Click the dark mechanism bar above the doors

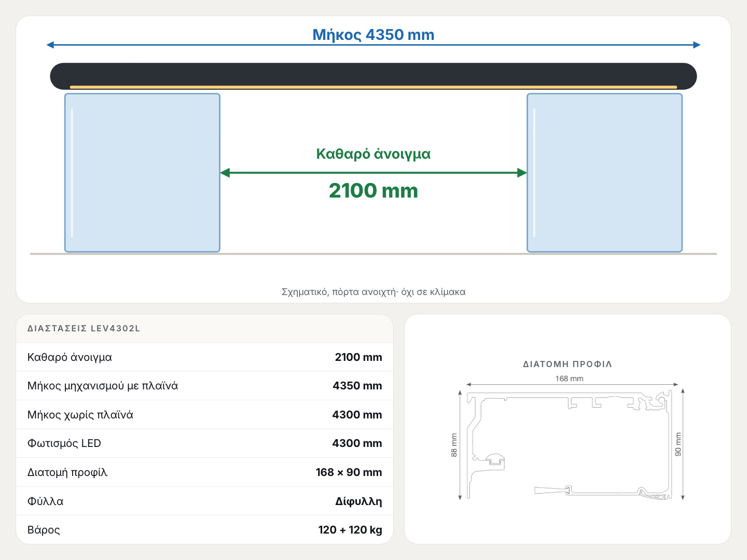click(374, 76)
